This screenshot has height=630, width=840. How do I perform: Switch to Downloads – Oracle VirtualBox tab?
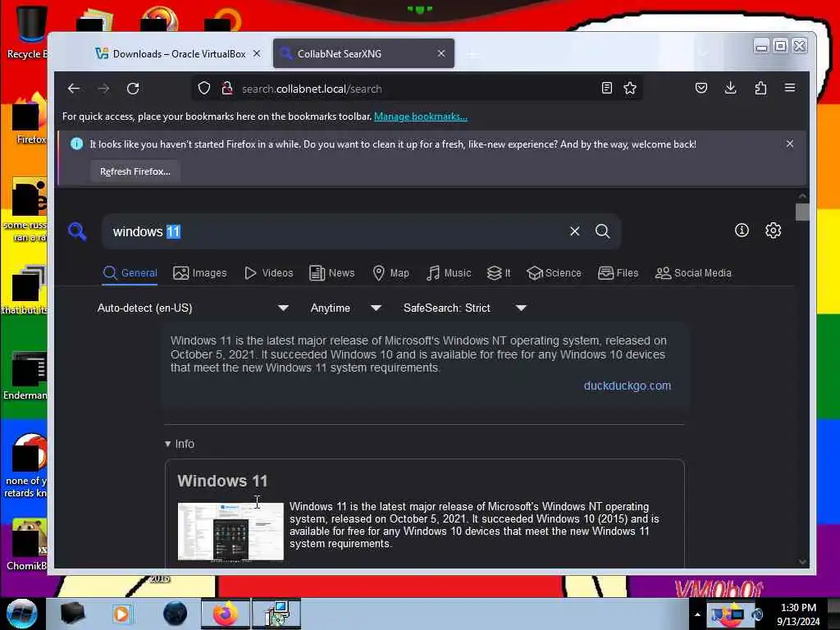178,53
